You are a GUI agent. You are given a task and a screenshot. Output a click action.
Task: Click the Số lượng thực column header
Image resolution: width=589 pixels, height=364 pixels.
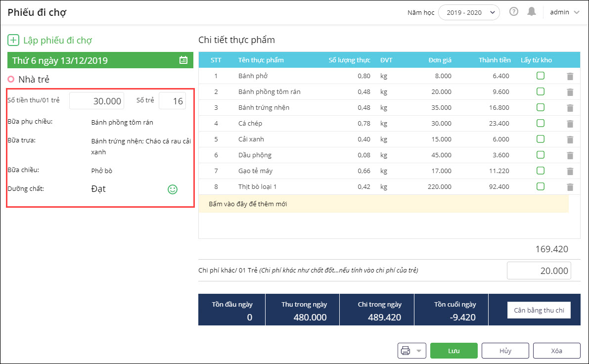tap(349, 60)
